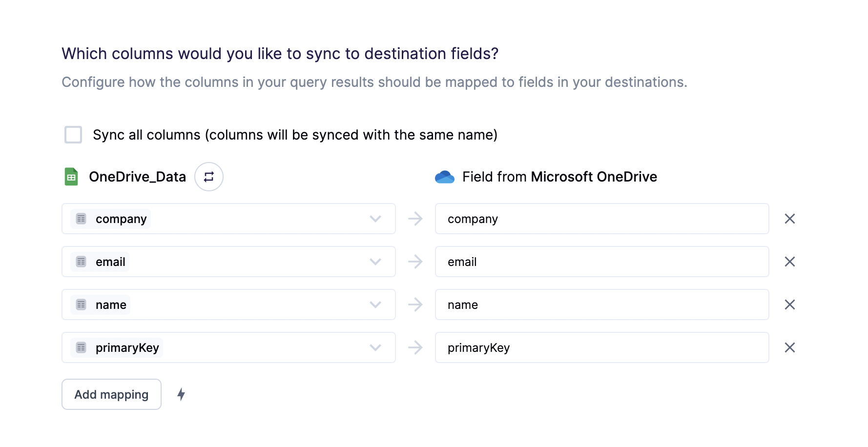The image size is (868, 447).
Task: Click the lightning bolt auto-map icon
Action: [x=181, y=394]
